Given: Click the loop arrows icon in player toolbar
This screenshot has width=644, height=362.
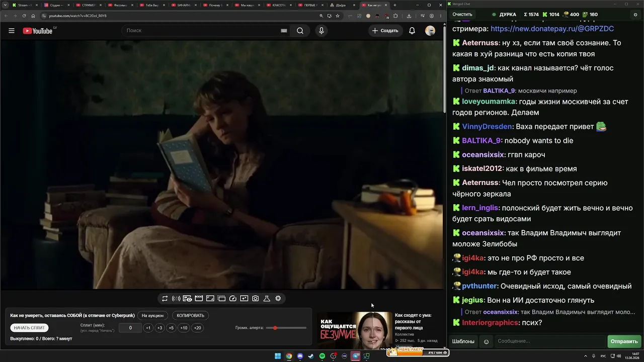Looking at the screenshot, I should [x=165, y=299].
